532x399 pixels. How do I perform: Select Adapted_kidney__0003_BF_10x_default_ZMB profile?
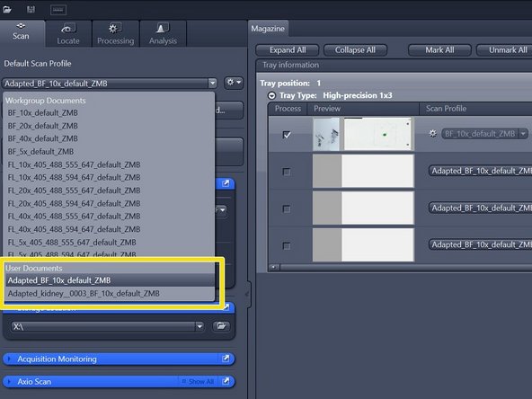(x=110, y=294)
